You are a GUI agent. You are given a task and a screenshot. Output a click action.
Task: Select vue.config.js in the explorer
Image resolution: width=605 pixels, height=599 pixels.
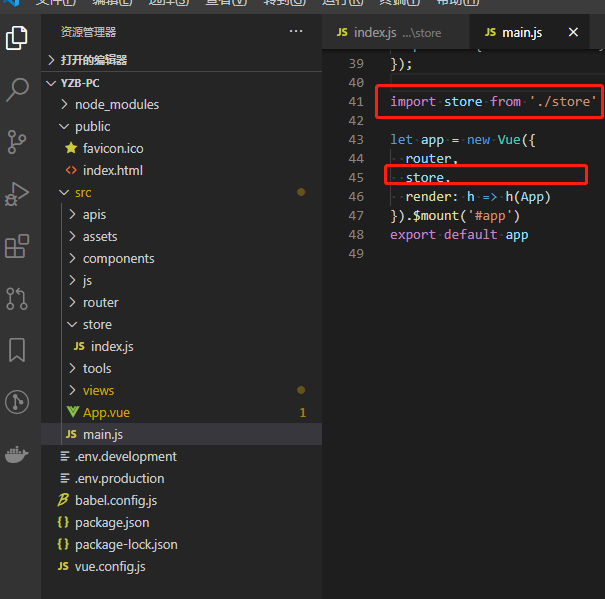[x=109, y=566]
